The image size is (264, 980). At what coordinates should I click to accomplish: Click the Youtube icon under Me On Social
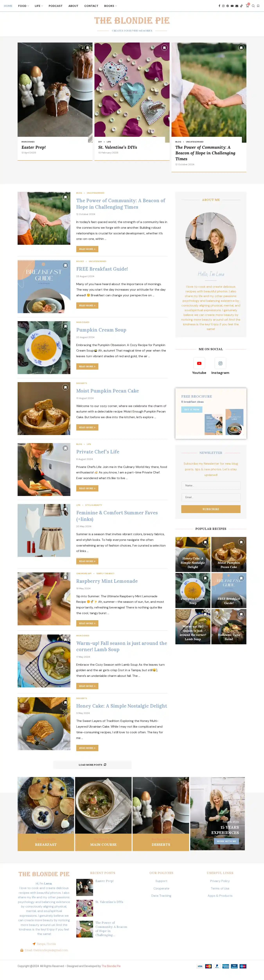pos(199,363)
